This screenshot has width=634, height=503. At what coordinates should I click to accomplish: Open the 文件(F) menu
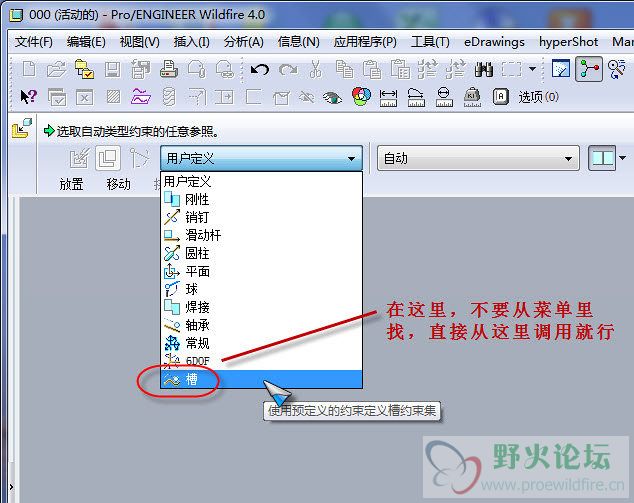tap(34, 42)
